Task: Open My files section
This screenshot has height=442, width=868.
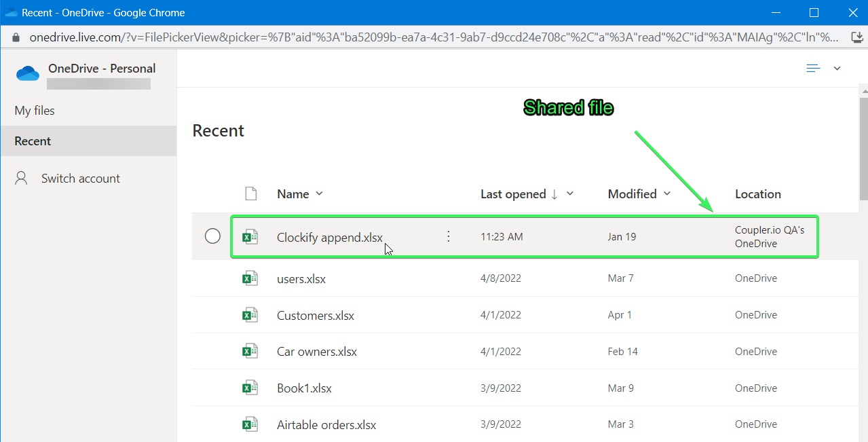Action: click(x=35, y=111)
